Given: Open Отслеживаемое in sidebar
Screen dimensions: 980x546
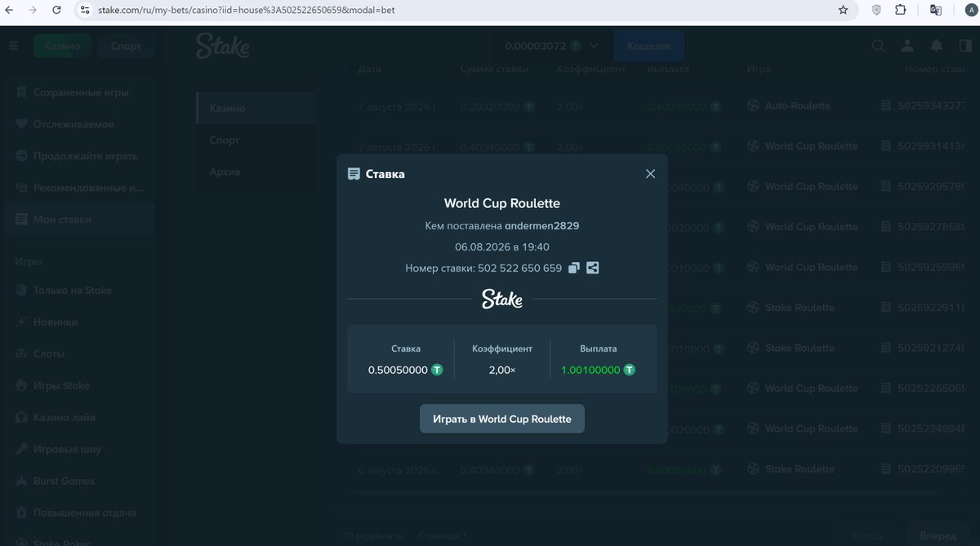Looking at the screenshot, I should tap(80, 124).
